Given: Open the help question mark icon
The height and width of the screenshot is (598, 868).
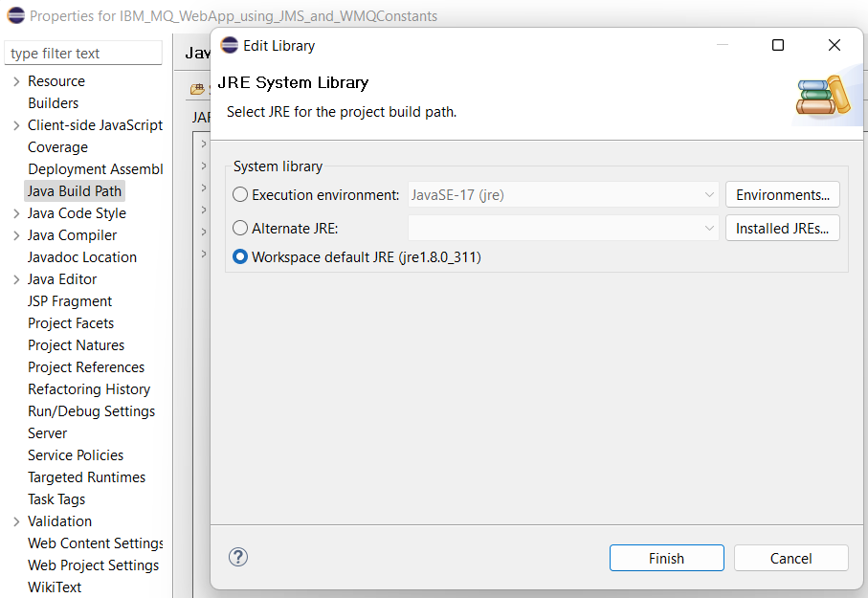Looking at the screenshot, I should (237, 558).
